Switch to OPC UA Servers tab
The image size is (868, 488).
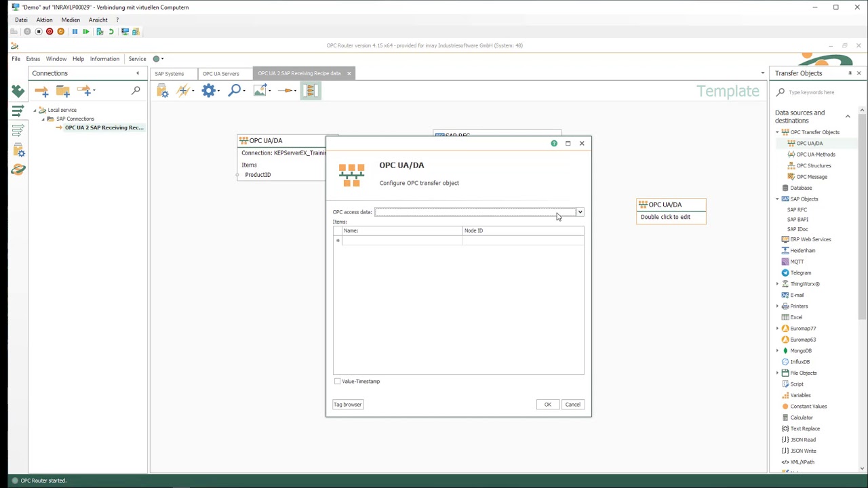220,73
